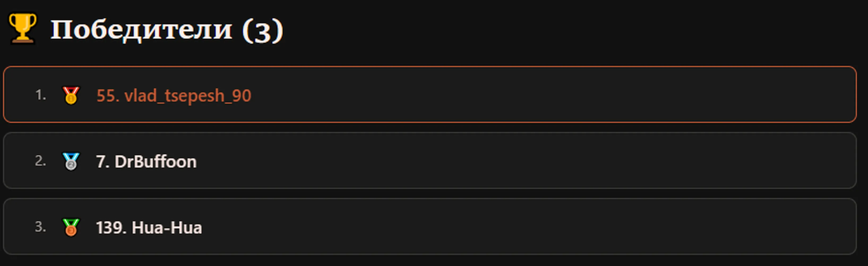The width and height of the screenshot is (868, 266).
Task: Open the DrBuffoon winner name
Action: [x=155, y=161]
